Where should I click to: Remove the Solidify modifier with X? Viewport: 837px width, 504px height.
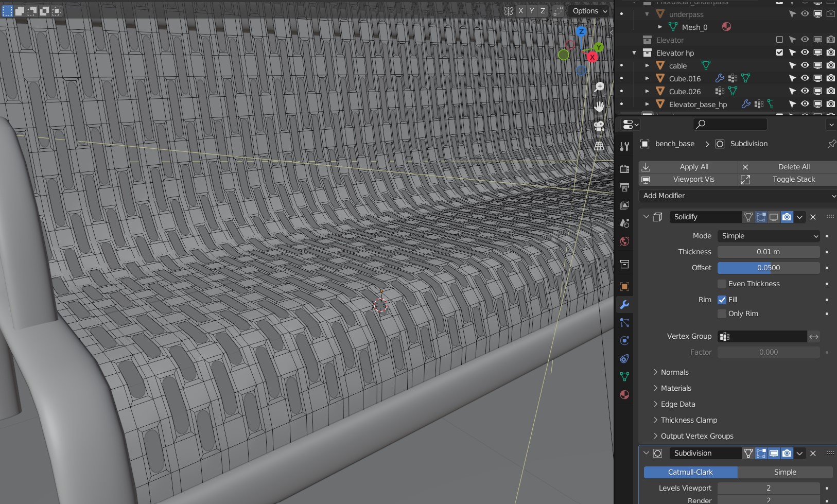[x=813, y=217]
